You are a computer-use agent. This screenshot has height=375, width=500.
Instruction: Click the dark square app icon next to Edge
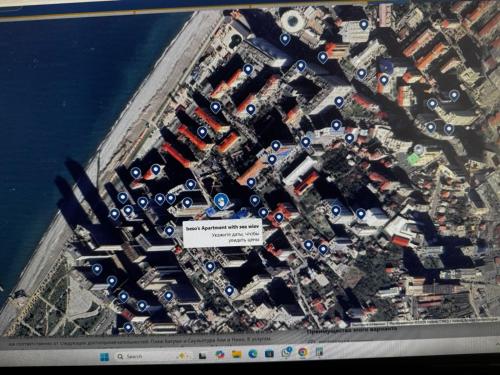(269, 353)
